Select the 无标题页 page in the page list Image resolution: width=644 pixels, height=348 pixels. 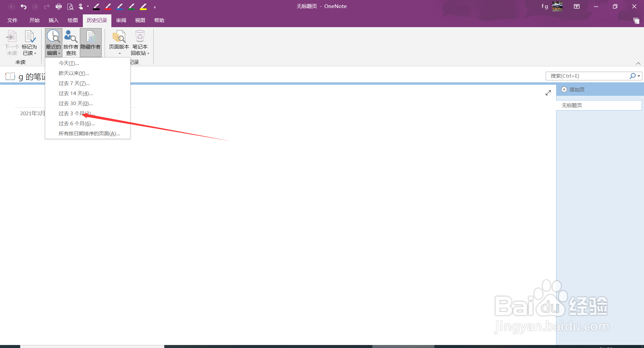coord(599,106)
